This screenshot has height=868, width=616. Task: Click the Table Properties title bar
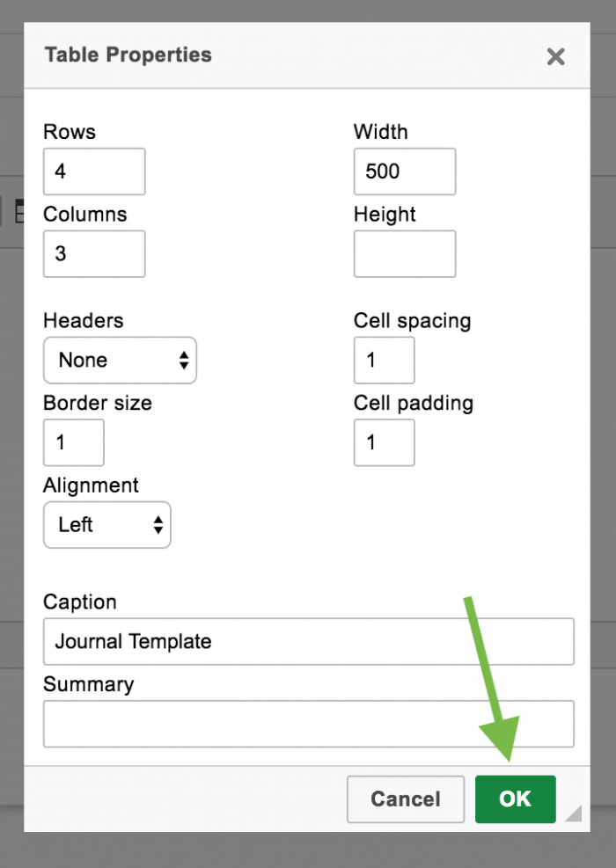click(307, 55)
